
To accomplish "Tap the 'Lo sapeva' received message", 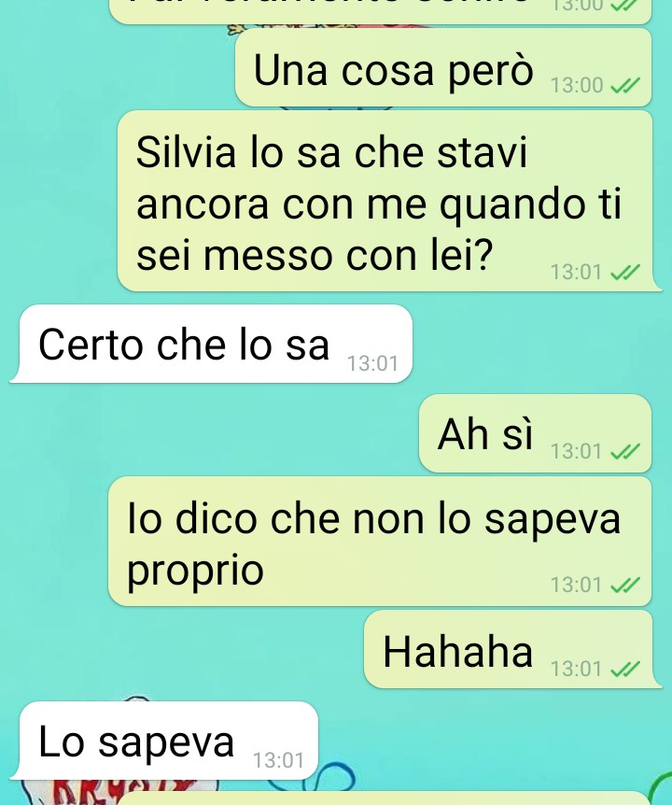I will 164,741.
